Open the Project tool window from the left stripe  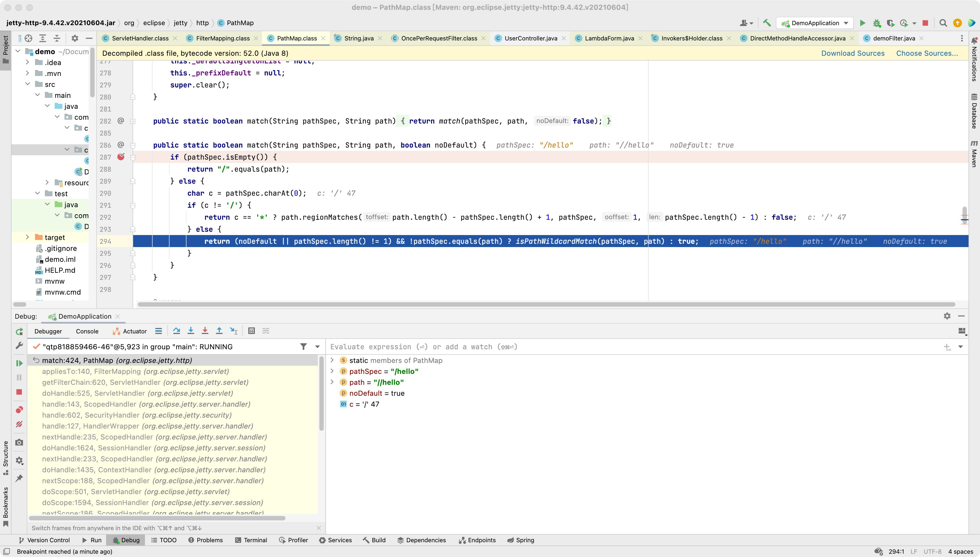click(5, 49)
